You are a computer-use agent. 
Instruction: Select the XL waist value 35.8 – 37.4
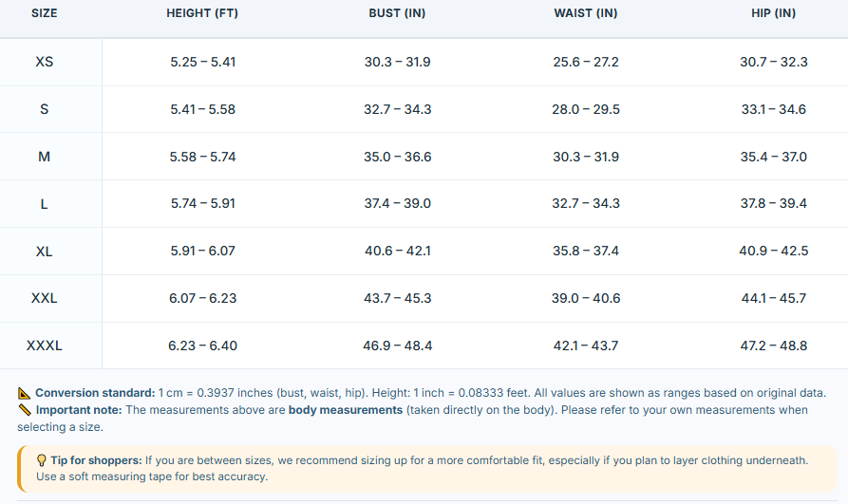586,251
